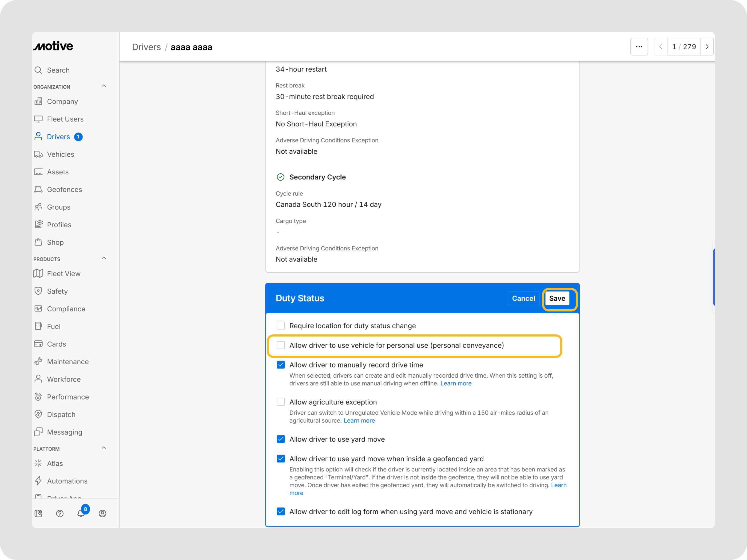Click the Fleet Users monitor icon
The image size is (747, 560).
coord(38,119)
